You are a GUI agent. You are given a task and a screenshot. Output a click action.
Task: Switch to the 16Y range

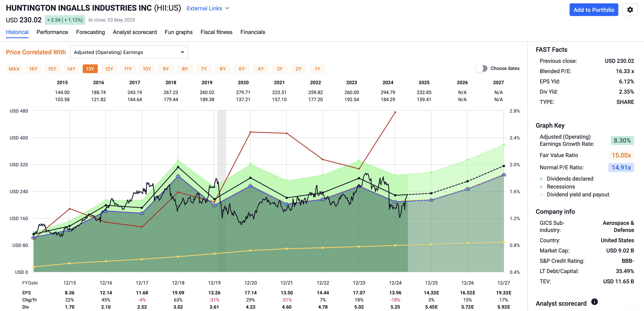coord(33,69)
